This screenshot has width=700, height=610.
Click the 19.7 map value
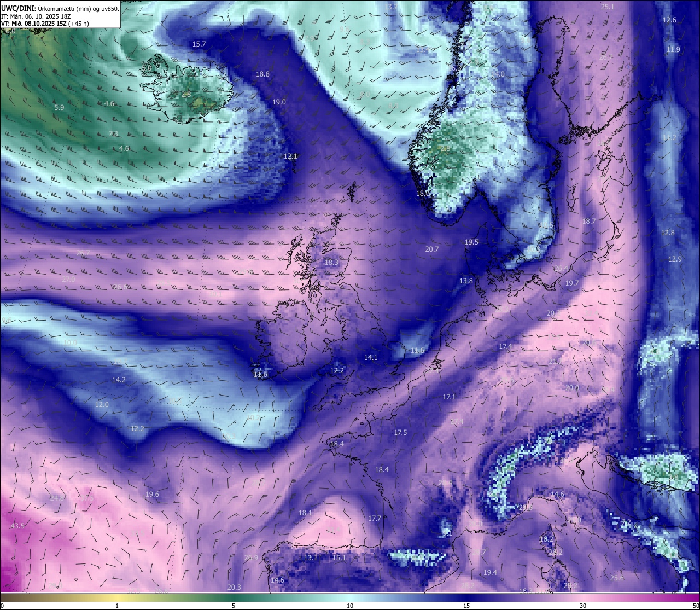point(571,283)
